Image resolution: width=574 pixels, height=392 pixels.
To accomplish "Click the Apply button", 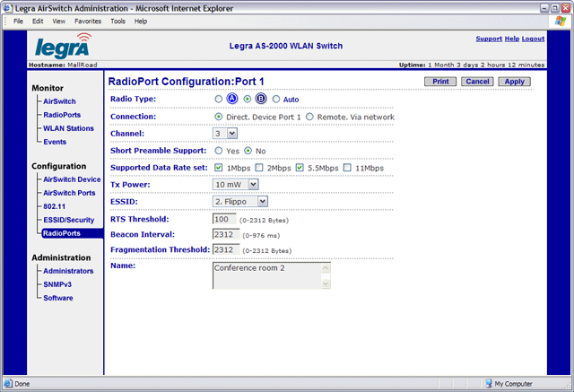I will click(514, 82).
